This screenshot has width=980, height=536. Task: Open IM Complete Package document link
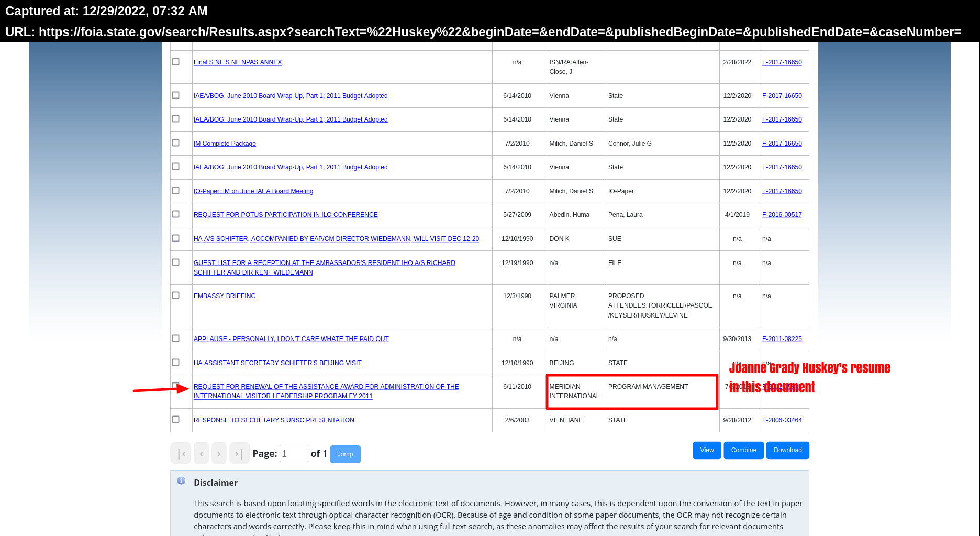[x=225, y=144]
